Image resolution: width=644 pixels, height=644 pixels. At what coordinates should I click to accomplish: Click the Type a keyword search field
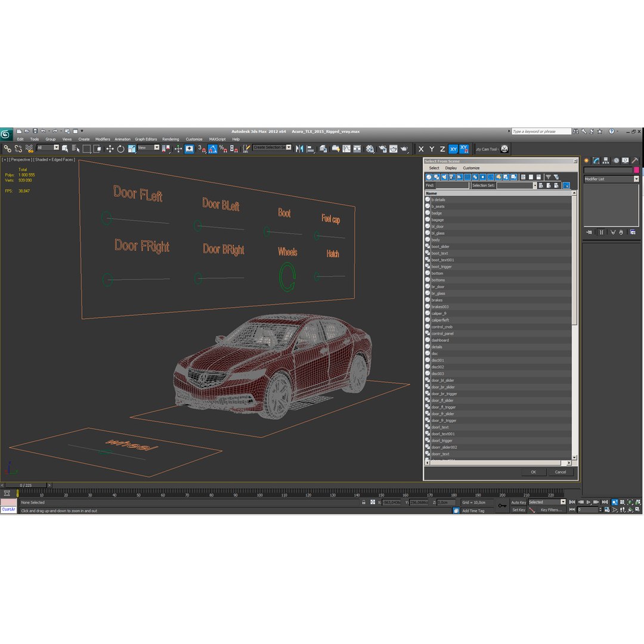click(541, 131)
